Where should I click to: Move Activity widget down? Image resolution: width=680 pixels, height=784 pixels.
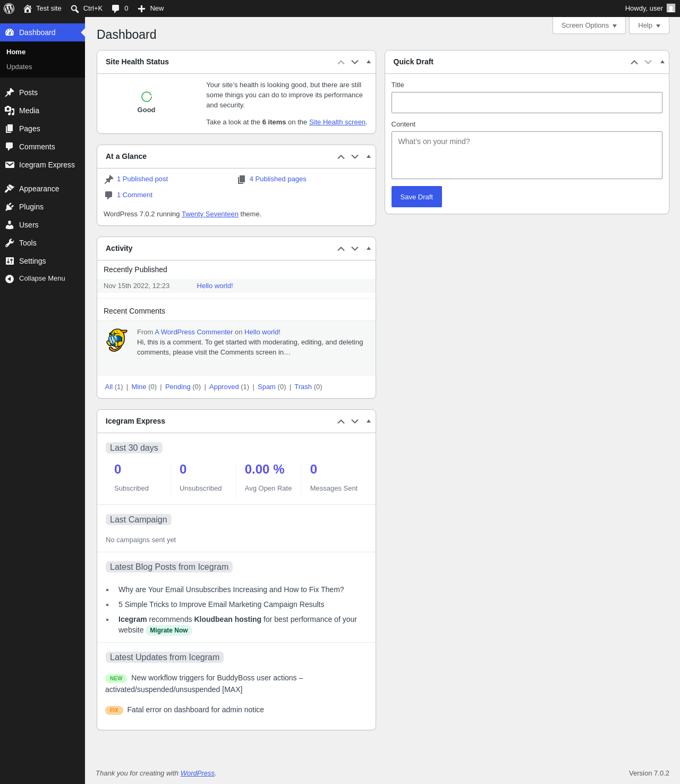pos(355,249)
